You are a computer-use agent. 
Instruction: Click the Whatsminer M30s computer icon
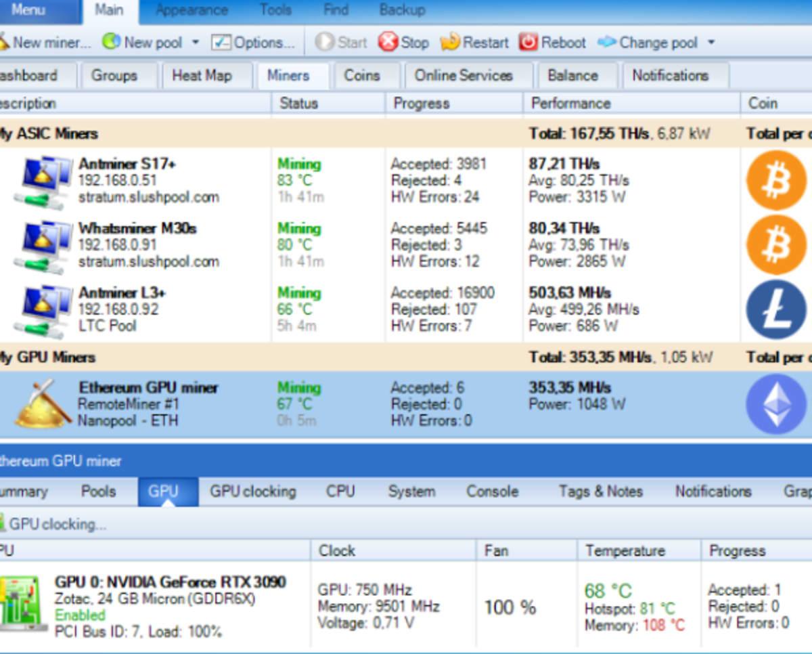pyautogui.click(x=43, y=245)
